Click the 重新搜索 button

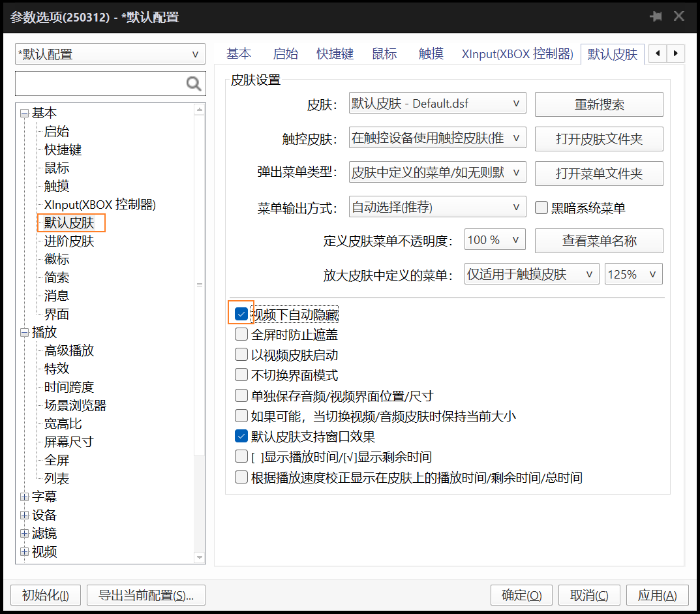click(599, 104)
